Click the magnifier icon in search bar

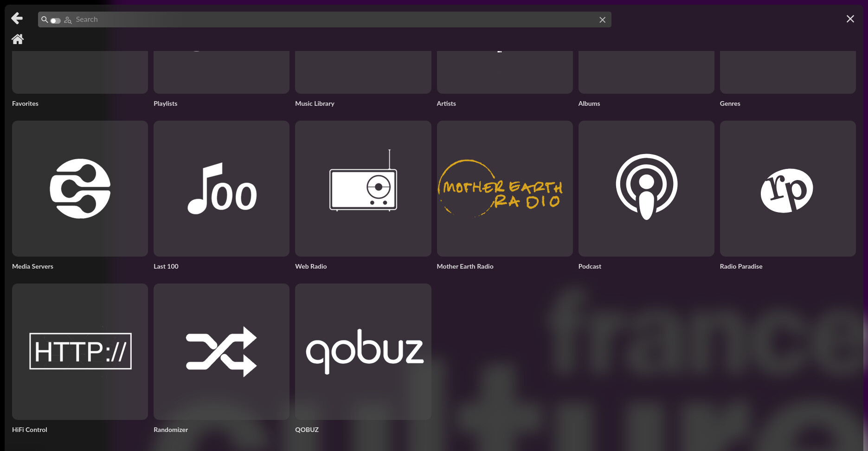(x=45, y=19)
